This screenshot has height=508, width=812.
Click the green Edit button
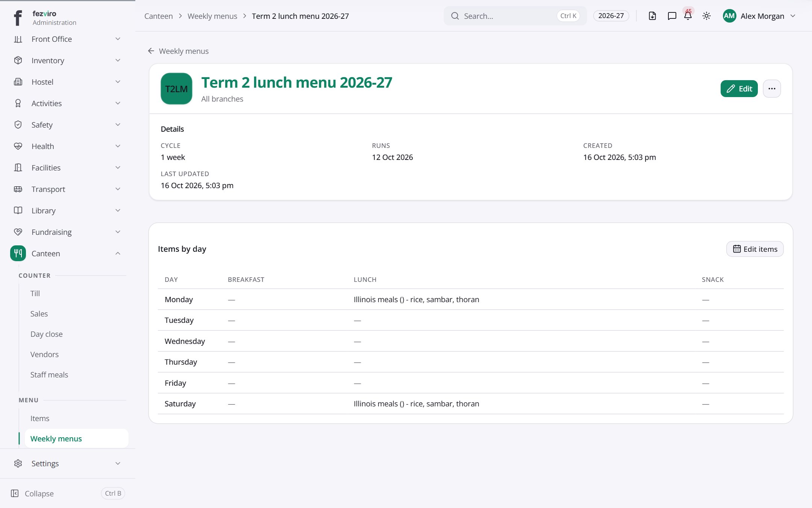pyautogui.click(x=739, y=89)
